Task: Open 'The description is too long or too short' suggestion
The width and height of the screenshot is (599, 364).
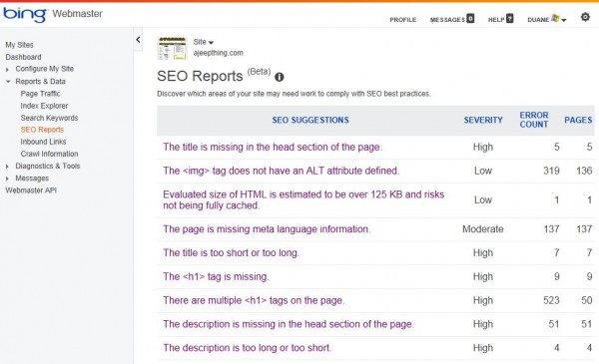Action: [x=248, y=348]
